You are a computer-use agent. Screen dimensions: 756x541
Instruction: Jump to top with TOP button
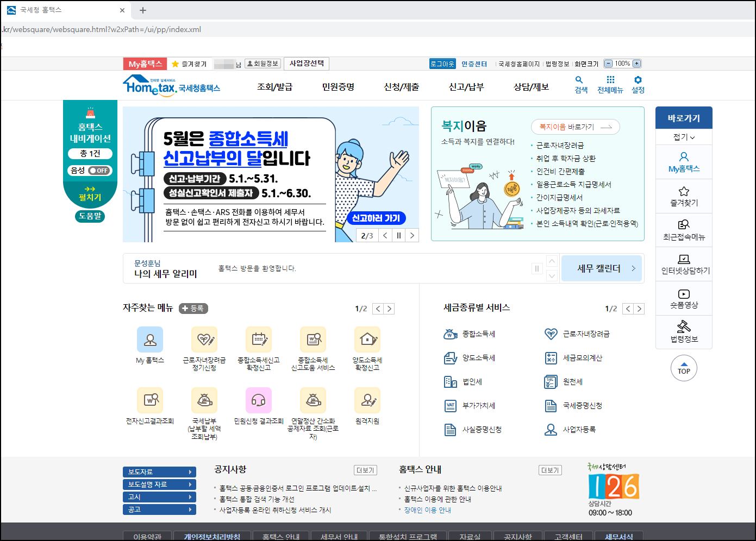[684, 368]
